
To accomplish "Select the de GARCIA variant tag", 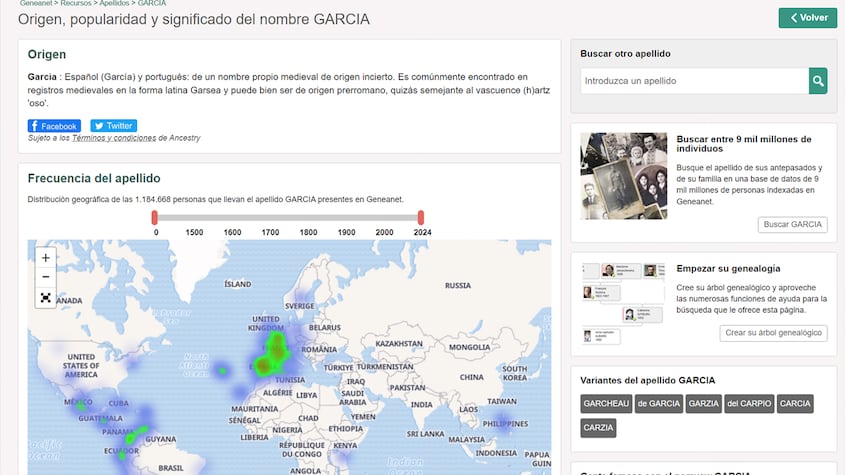I will coord(658,404).
